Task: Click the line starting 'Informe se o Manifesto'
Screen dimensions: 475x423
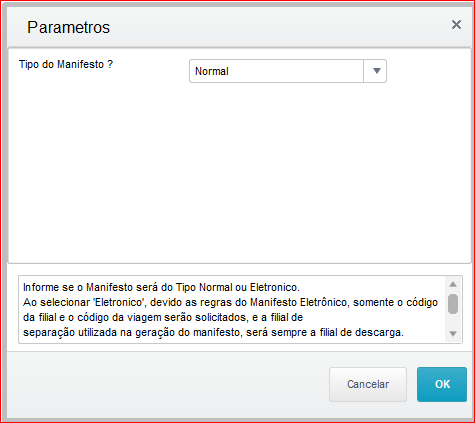Action: click(161, 287)
